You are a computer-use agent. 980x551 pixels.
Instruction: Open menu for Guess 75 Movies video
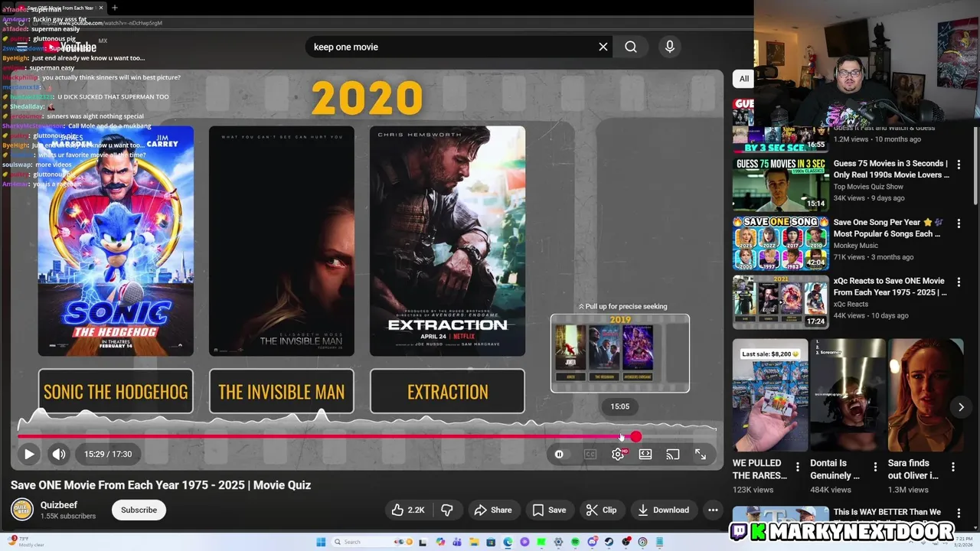pos(959,165)
